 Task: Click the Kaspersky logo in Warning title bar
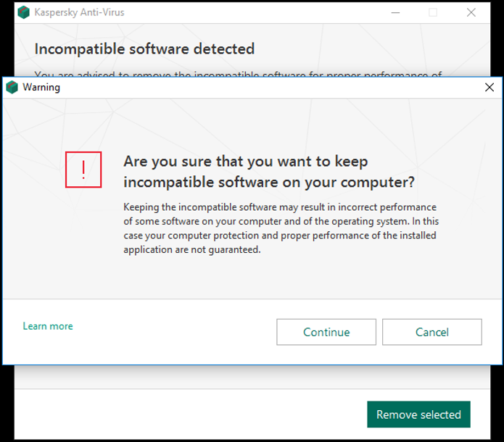tap(12, 87)
